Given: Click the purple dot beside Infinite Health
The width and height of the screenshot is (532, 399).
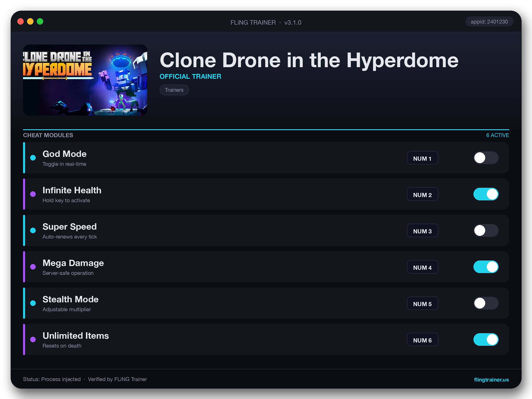Looking at the screenshot, I should pyautogui.click(x=33, y=194).
